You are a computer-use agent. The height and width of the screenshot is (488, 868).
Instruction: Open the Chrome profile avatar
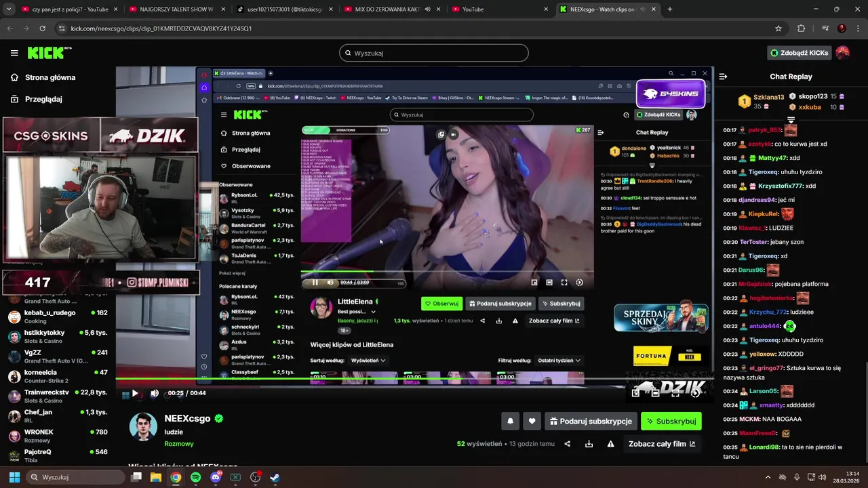(842, 28)
